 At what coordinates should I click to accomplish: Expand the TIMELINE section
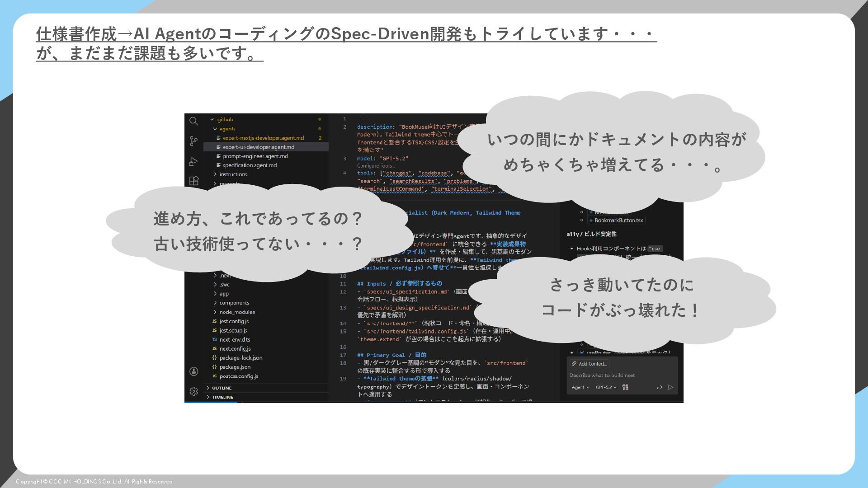click(x=222, y=397)
